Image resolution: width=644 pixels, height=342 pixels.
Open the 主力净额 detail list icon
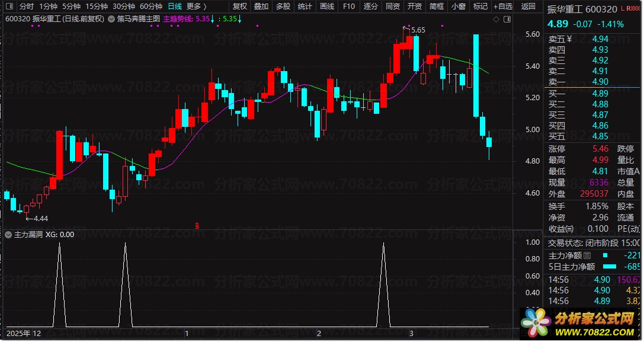[587, 255]
